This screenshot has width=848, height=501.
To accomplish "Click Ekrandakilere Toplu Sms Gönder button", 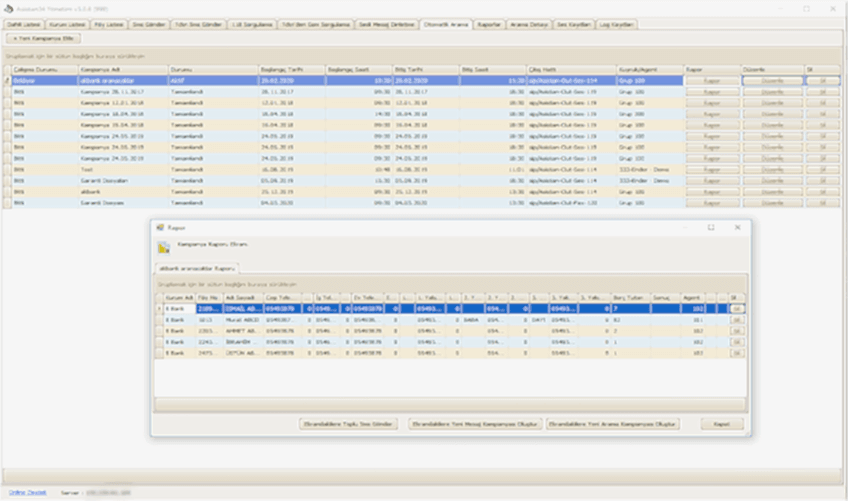I will tap(349, 424).
